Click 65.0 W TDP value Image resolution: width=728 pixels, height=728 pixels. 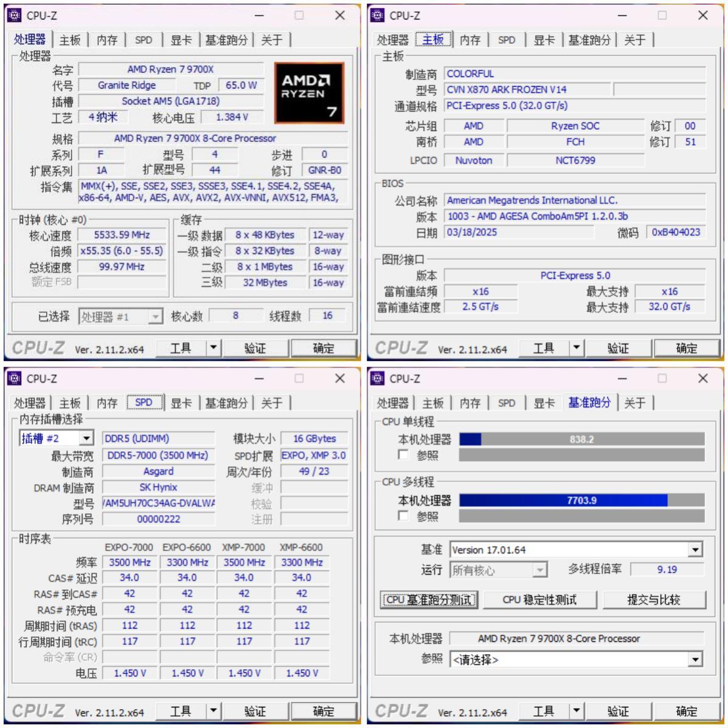pyautogui.click(x=241, y=85)
